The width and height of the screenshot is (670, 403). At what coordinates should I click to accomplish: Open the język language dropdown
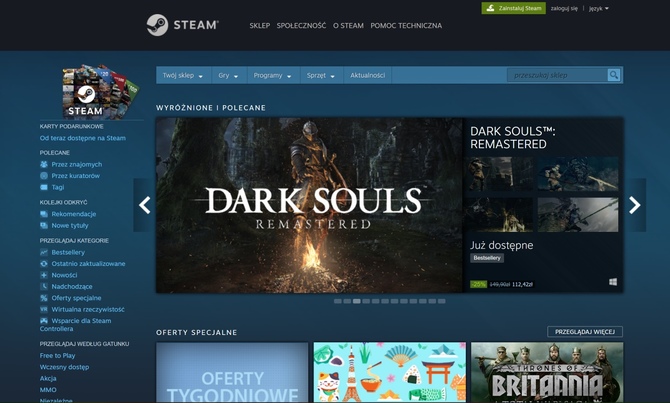click(x=599, y=8)
